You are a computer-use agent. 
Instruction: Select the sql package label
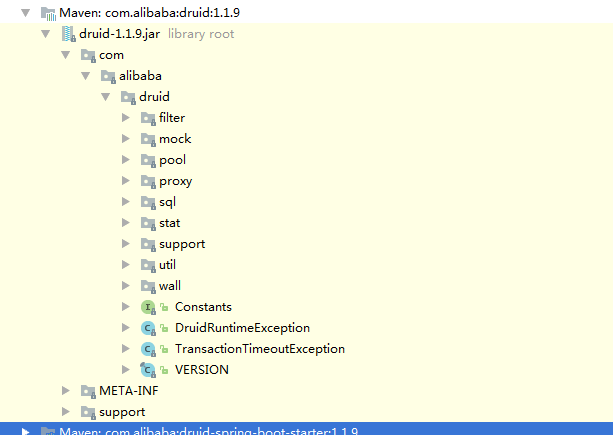[167, 202]
